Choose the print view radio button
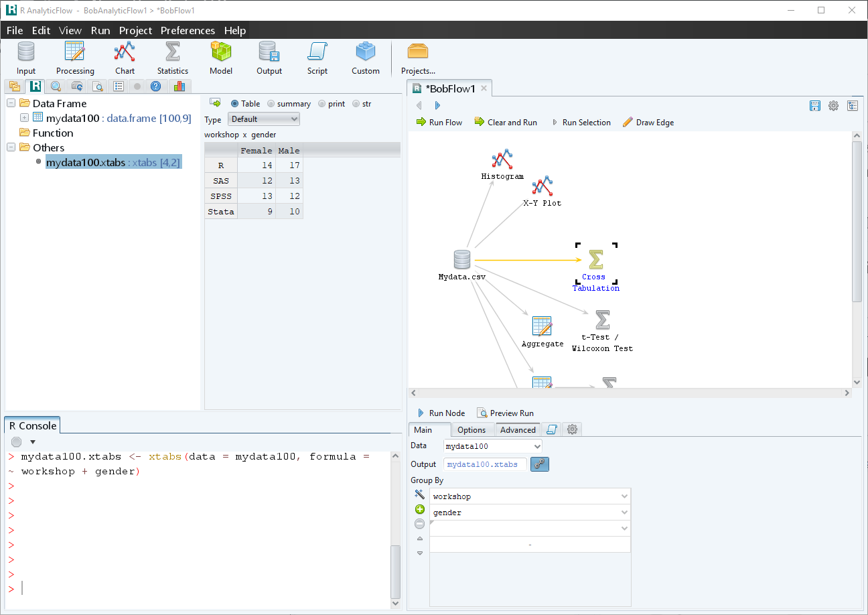The height and width of the screenshot is (615, 868). (x=322, y=104)
